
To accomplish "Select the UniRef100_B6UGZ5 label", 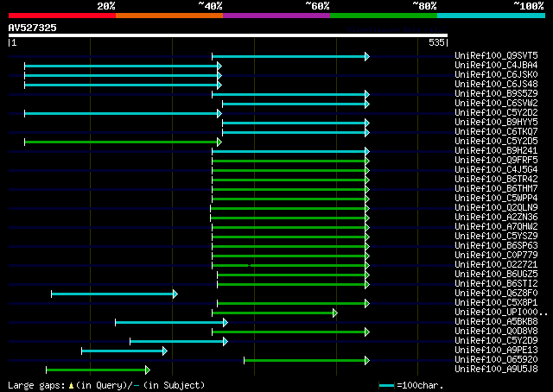I will click(496, 275).
